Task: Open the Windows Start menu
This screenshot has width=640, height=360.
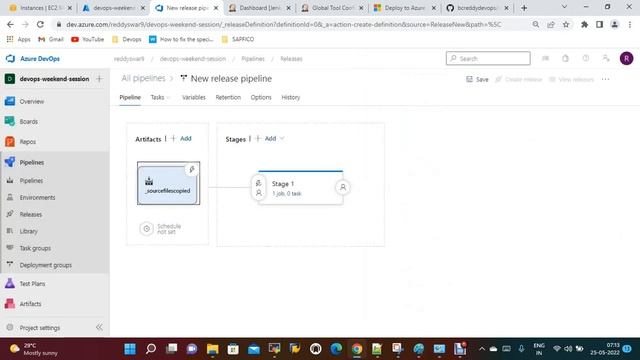Action: point(130,349)
